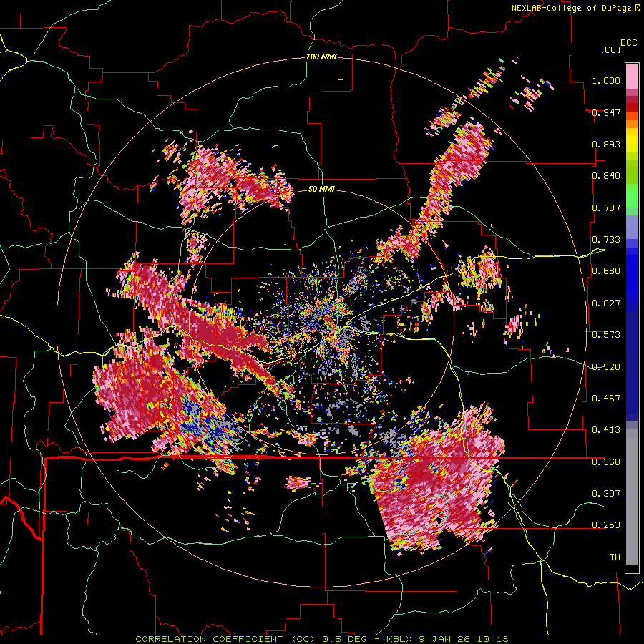Click the NEXLAB-College of DuPage credit text
The image size is (644, 644).
pyautogui.click(x=571, y=8)
